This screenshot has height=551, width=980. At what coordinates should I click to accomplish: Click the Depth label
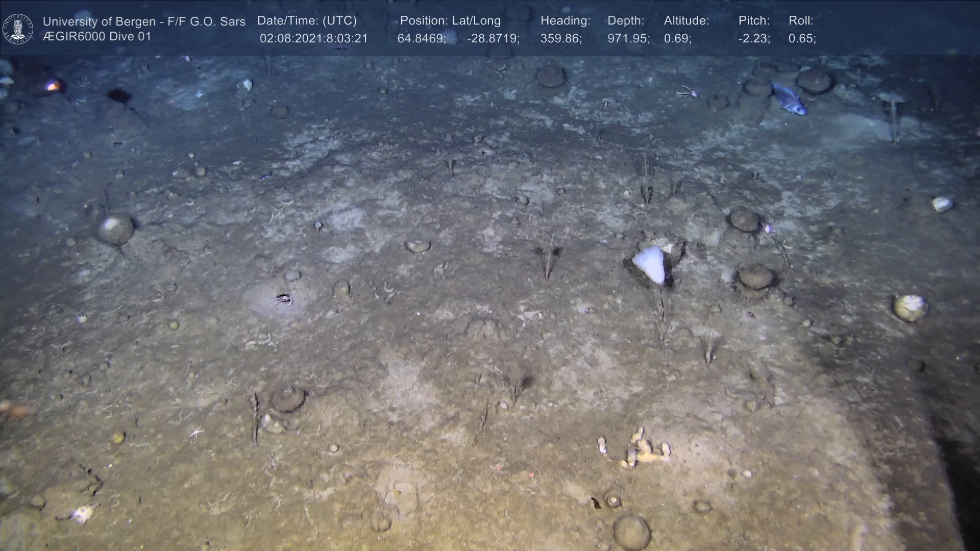click(626, 21)
